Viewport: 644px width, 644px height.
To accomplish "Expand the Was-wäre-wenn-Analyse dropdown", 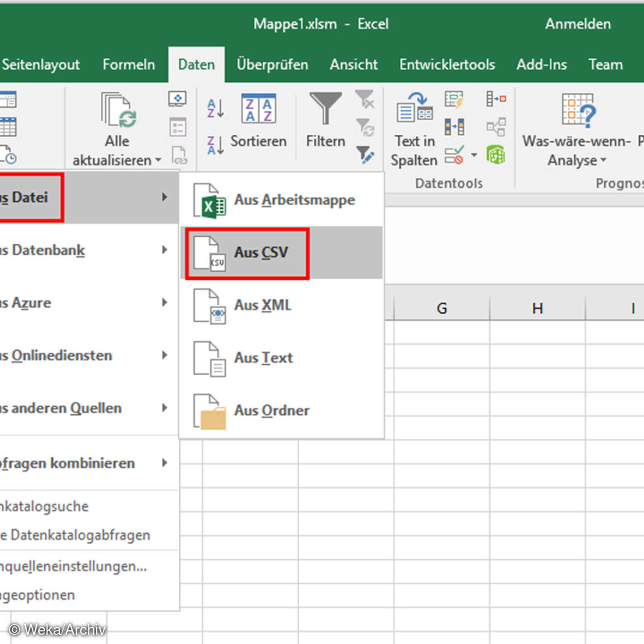I will 603,160.
